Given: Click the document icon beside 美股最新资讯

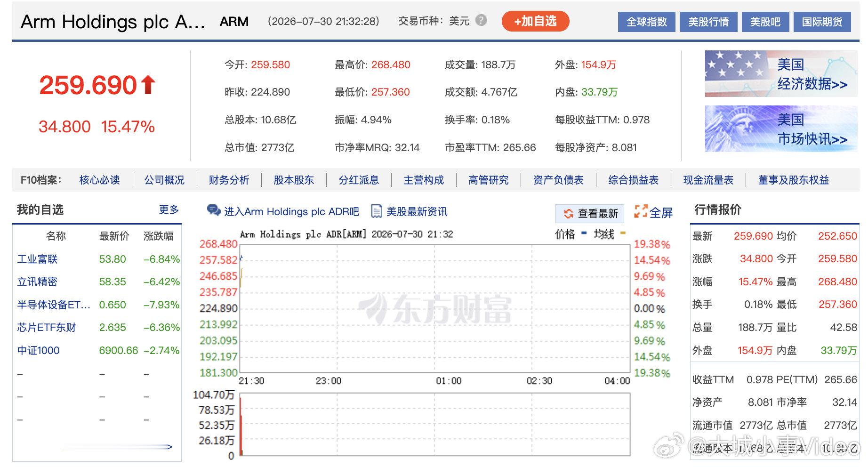Looking at the screenshot, I should tap(377, 211).
